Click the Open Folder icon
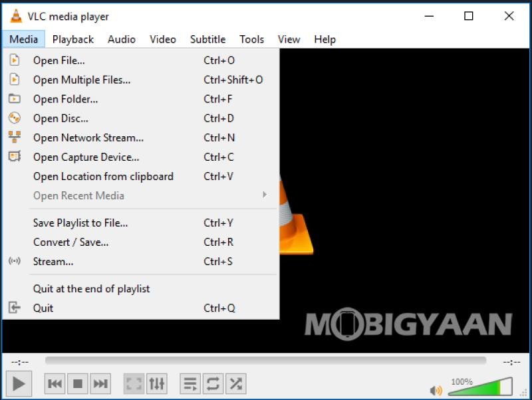Image resolution: width=532 pixels, height=400 pixels. pyautogui.click(x=14, y=98)
